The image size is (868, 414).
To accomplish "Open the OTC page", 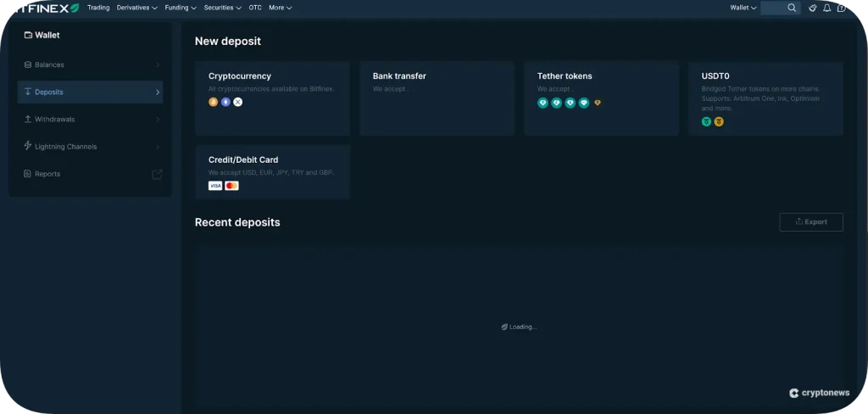I will coord(255,8).
